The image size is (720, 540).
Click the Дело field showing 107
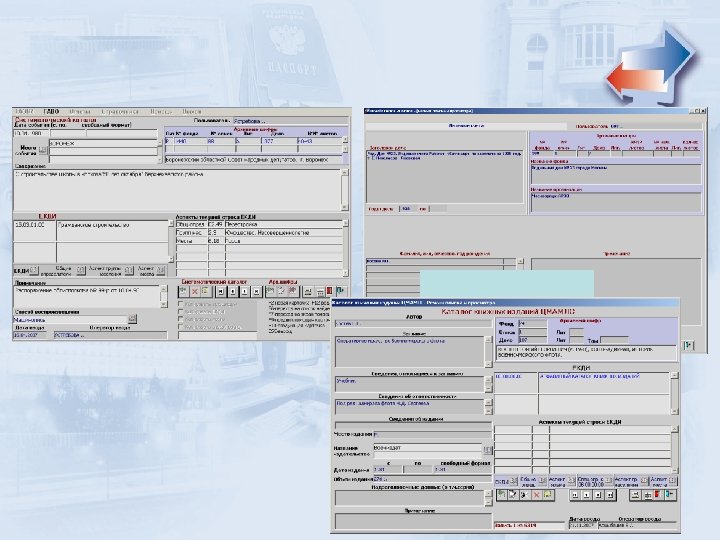[532, 340]
